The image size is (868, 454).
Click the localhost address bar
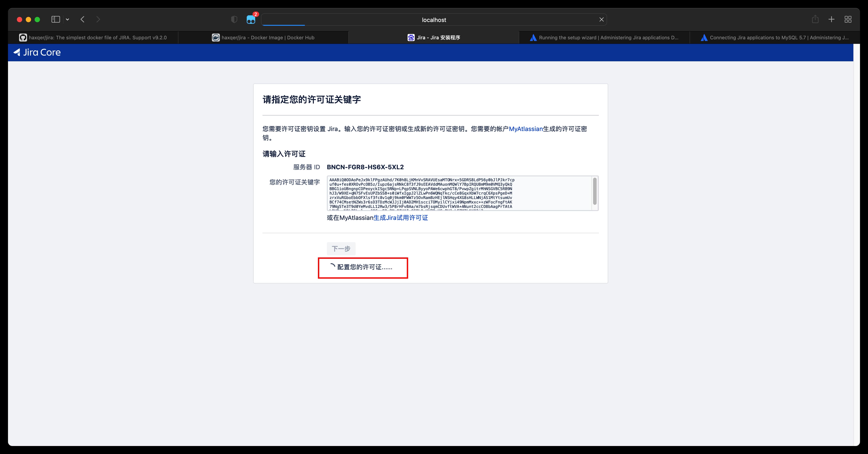coord(434,20)
